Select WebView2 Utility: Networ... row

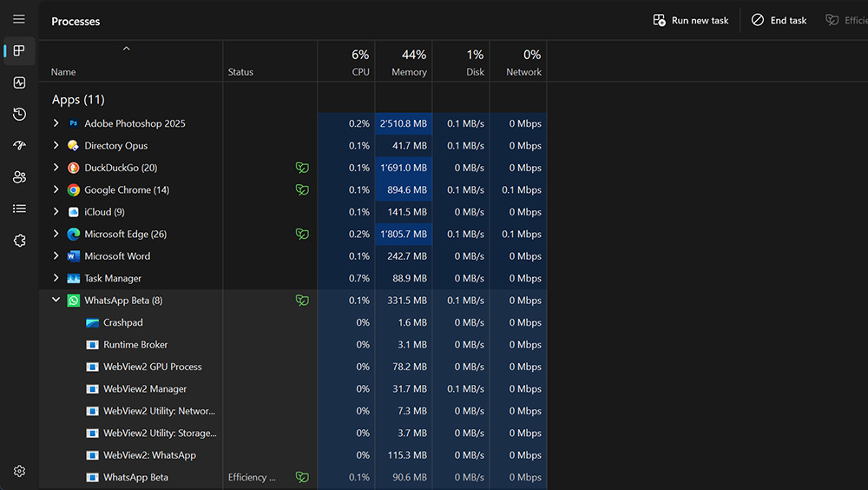tap(293, 411)
